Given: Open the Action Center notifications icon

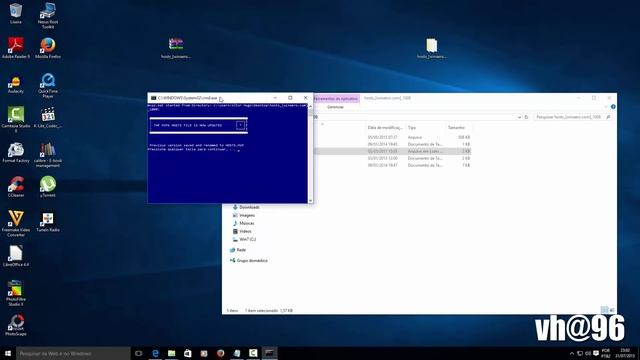Looking at the screenshot, I should [x=596, y=353].
